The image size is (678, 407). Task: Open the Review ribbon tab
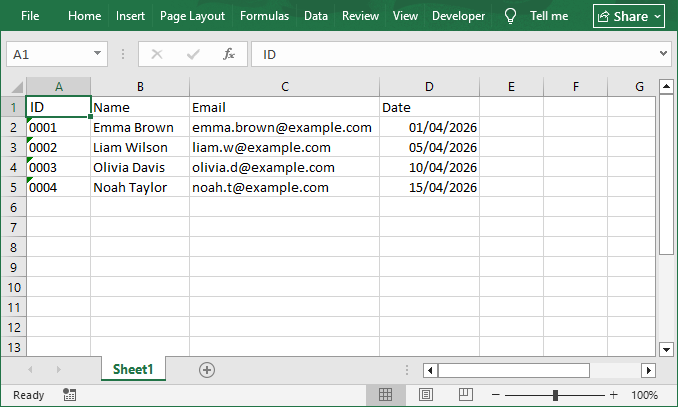click(360, 16)
